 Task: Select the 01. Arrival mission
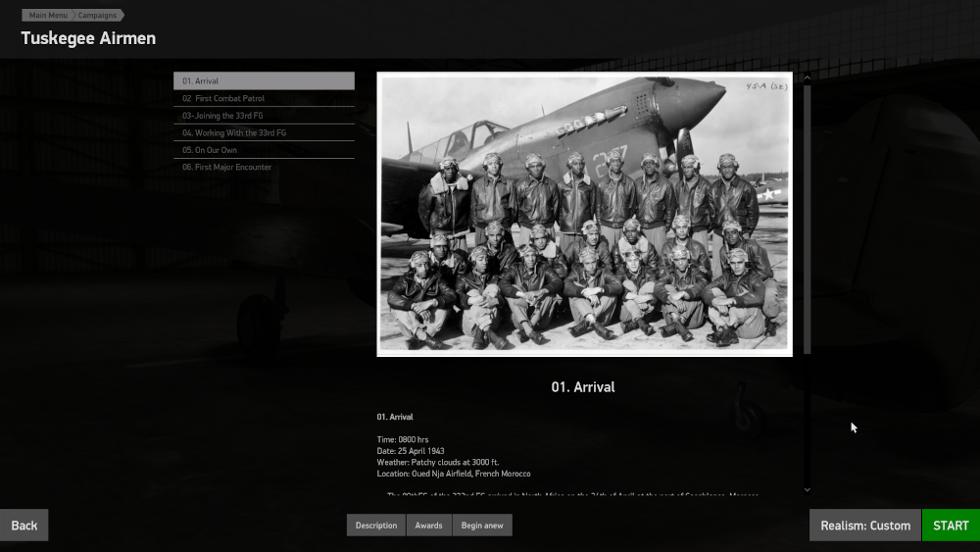(264, 81)
